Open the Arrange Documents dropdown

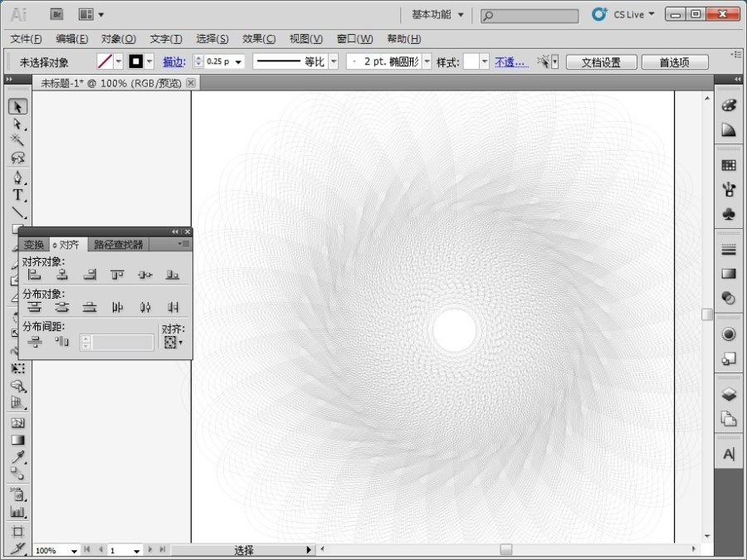tap(90, 14)
